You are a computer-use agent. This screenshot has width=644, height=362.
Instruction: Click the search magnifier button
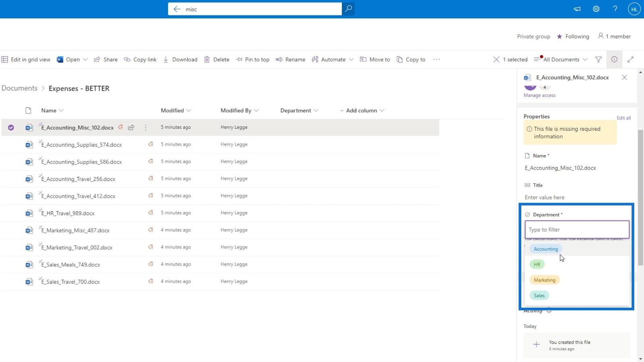pos(349,9)
